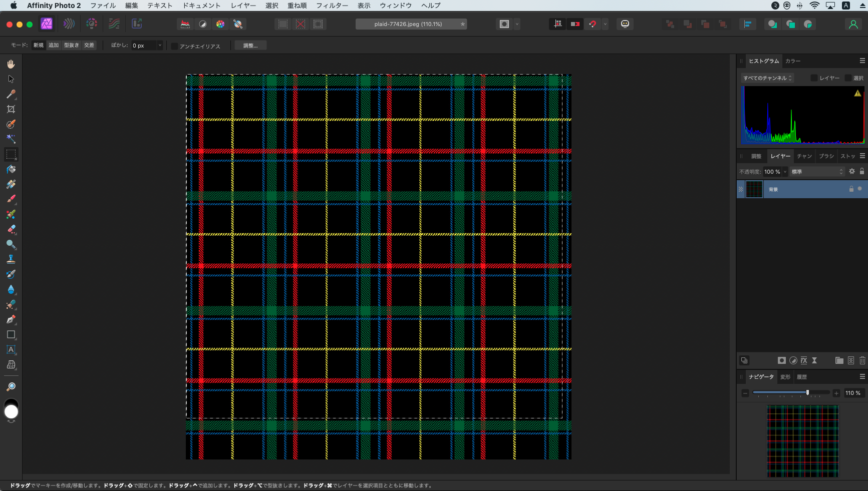Click the Add Adjustment half-circle icon in Layers panel
Screen dimensions: 868x491
point(793,360)
